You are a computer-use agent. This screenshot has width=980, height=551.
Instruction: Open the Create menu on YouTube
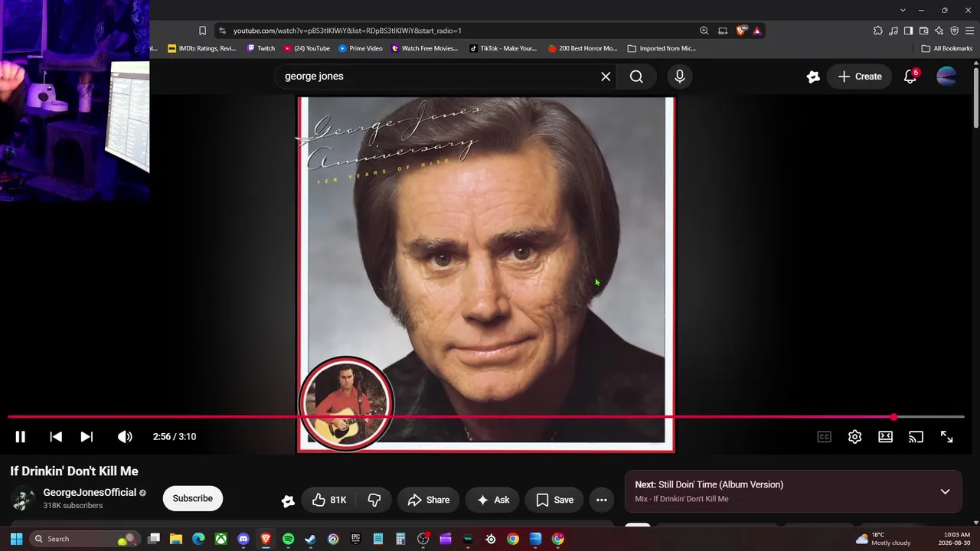pyautogui.click(x=860, y=77)
